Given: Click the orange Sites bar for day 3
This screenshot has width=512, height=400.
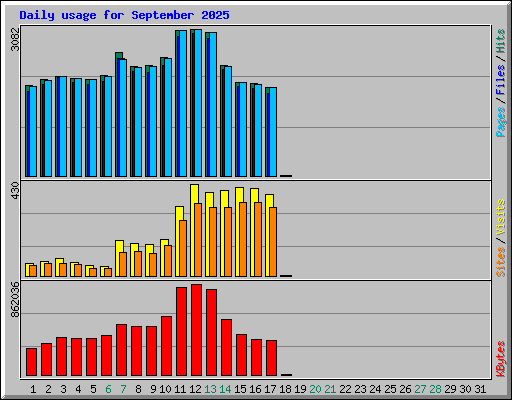Looking at the screenshot, I should click(63, 270).
